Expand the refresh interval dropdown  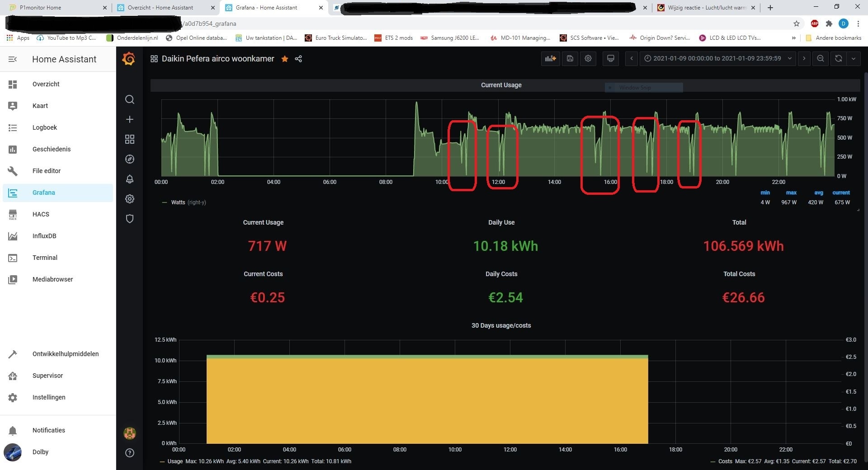click(x=854, y=58)
